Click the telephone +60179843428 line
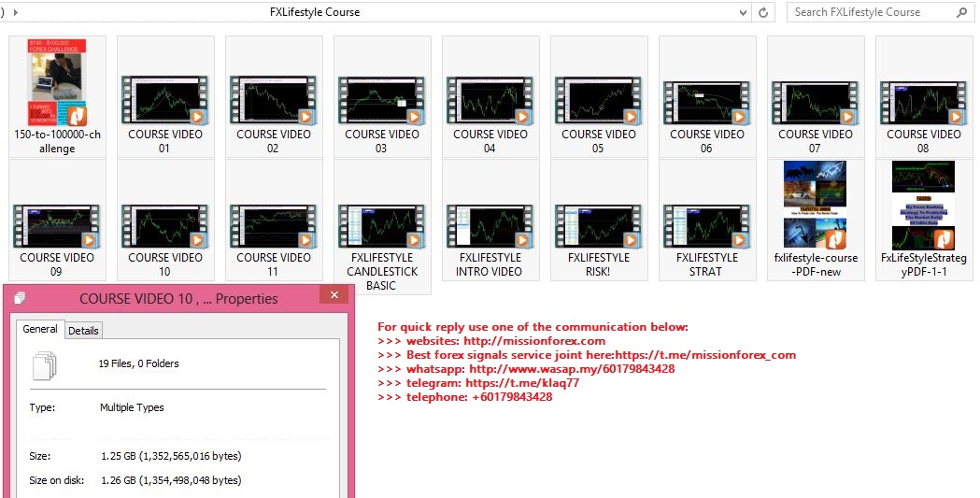 coord(465,397)
